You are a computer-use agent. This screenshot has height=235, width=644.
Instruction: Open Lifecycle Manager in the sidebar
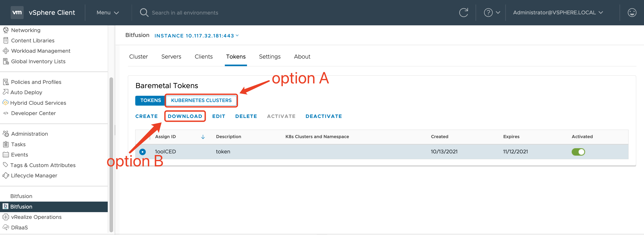[34, 175]
